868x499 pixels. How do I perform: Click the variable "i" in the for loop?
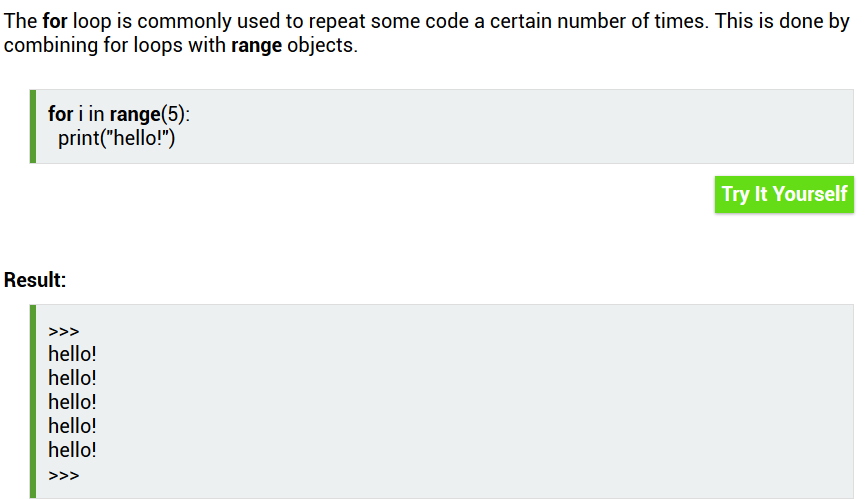pyautogui.click(x=80, y=114)
